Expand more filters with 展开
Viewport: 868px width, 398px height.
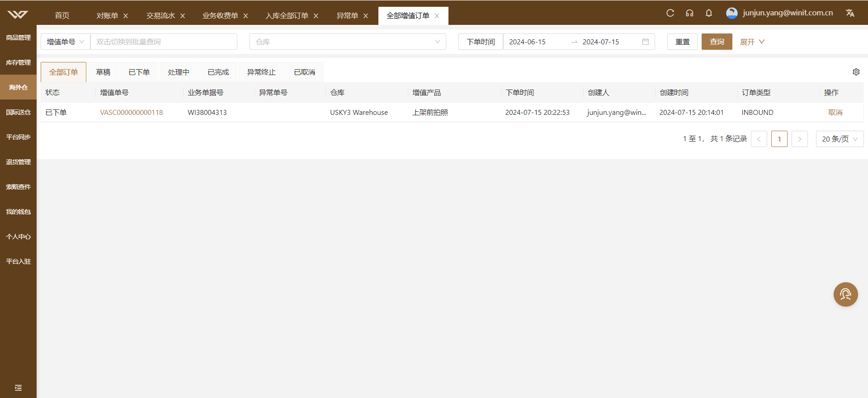(752, 42)
